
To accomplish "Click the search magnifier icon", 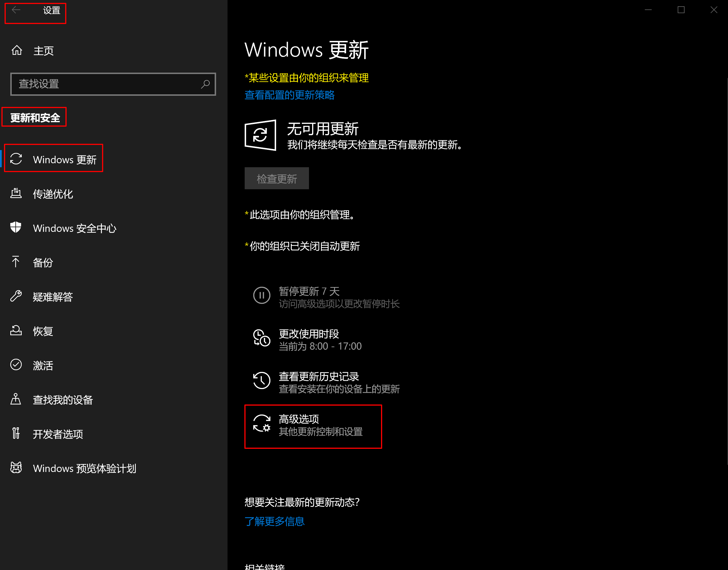I will click(205, 84).
